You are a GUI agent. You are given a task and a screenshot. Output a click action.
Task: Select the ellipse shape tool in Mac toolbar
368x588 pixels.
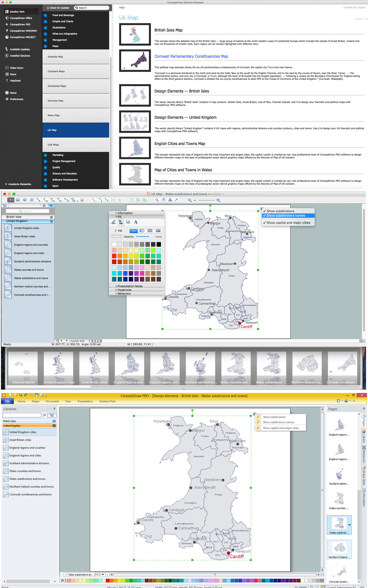25,200
